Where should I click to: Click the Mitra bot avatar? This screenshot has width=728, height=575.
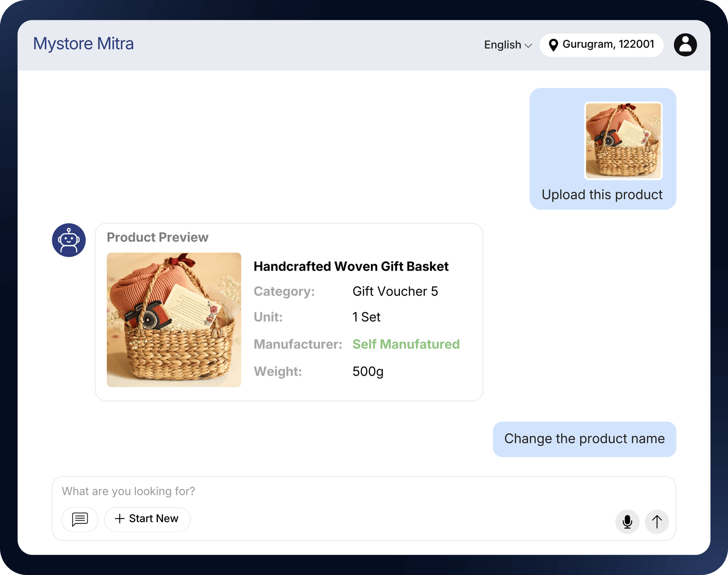(69, 240)
